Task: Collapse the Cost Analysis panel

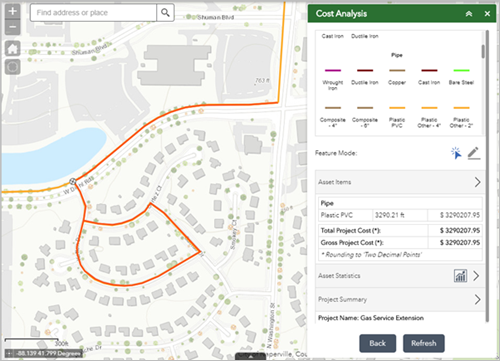Action: (x=469, y=14)
